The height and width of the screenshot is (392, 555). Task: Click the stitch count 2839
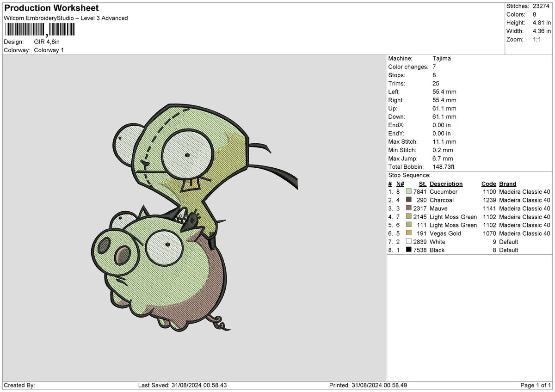point(420,241)
